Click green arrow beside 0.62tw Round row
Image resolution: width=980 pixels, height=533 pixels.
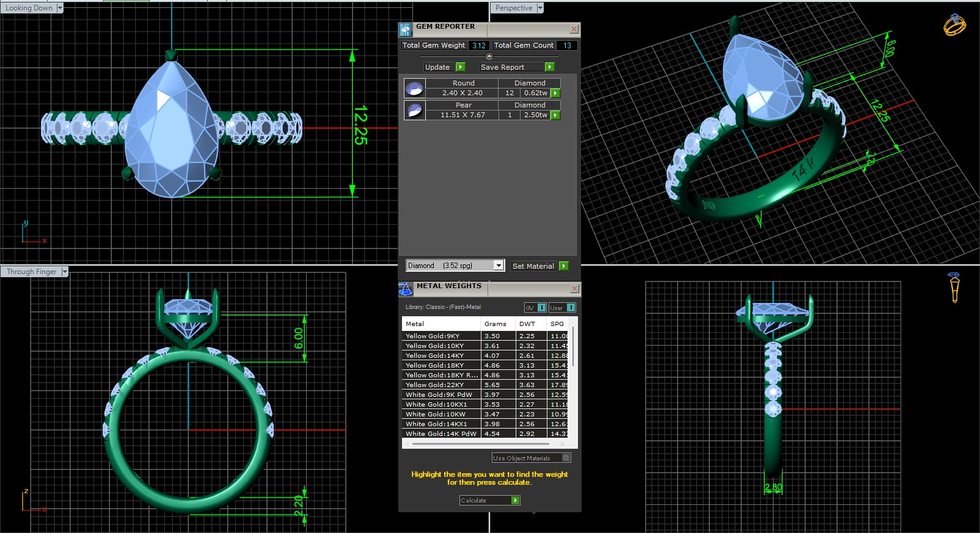point(555,93)
